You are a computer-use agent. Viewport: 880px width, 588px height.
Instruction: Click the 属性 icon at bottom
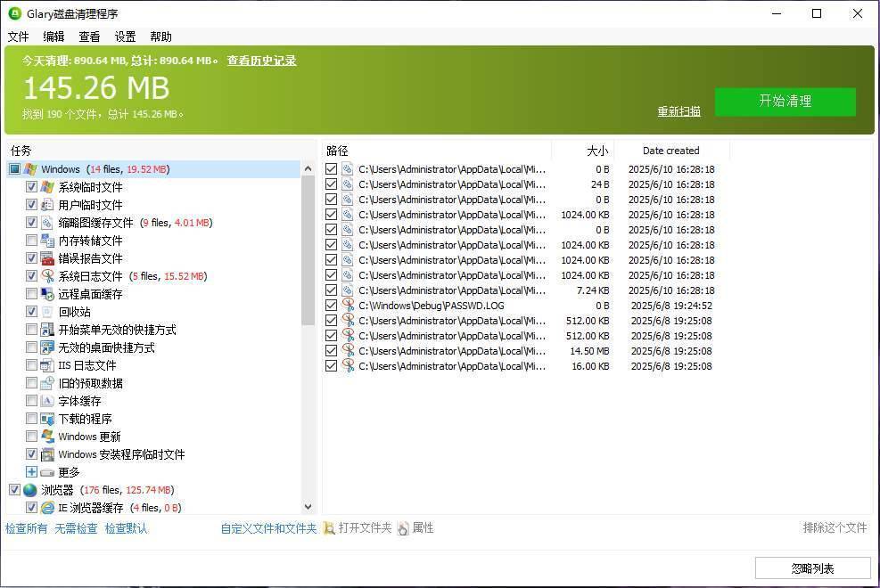(x=403, y=528)
